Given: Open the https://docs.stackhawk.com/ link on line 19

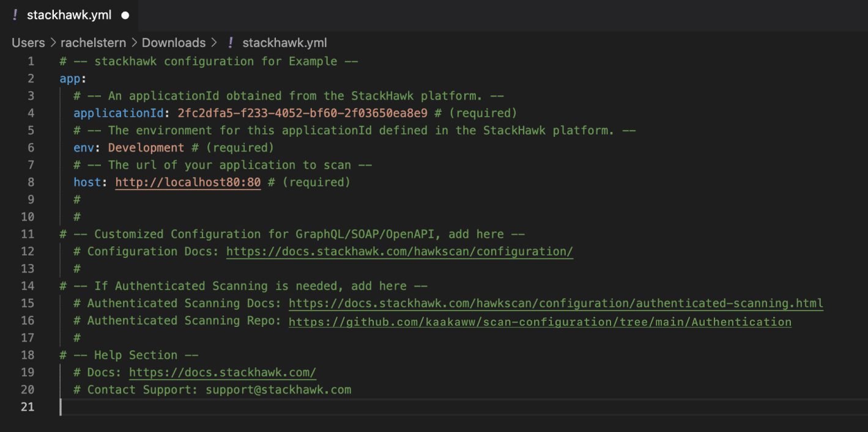Looking at the screenshot, I should (x=223, y=373).
